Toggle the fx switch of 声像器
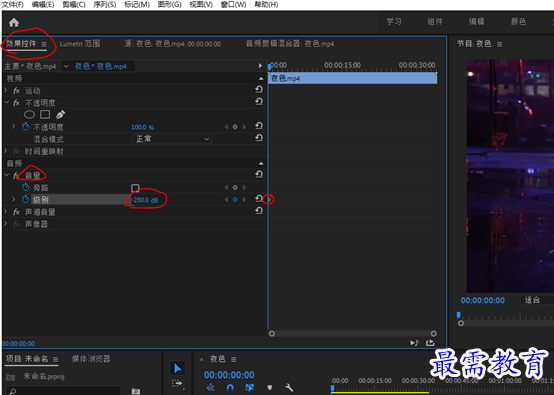The height and width of the screenshot is (395, 554). point(16,224)
